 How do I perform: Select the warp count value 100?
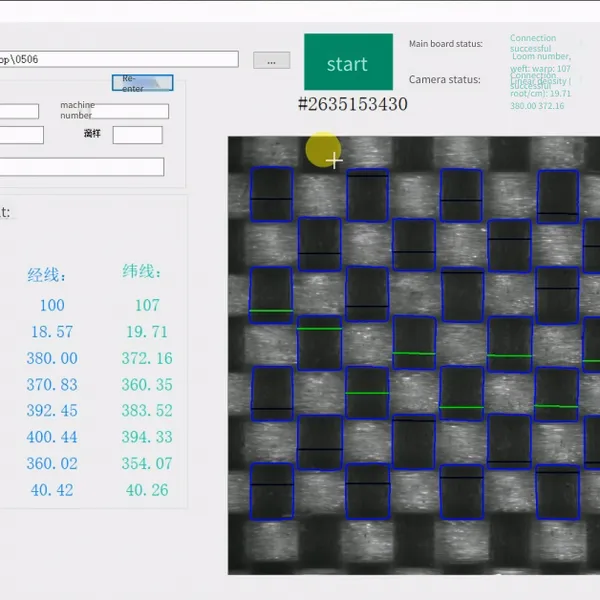[52, 305]
